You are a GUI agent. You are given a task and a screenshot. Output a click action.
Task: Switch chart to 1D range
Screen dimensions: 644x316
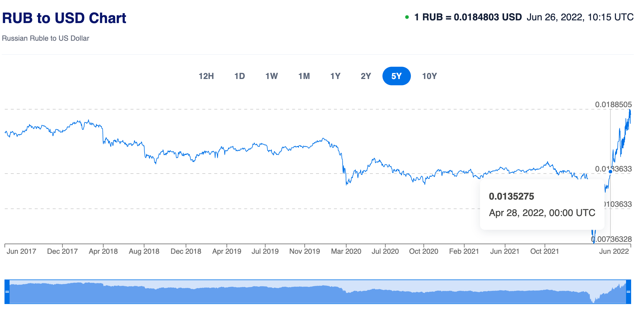(239, 76)
